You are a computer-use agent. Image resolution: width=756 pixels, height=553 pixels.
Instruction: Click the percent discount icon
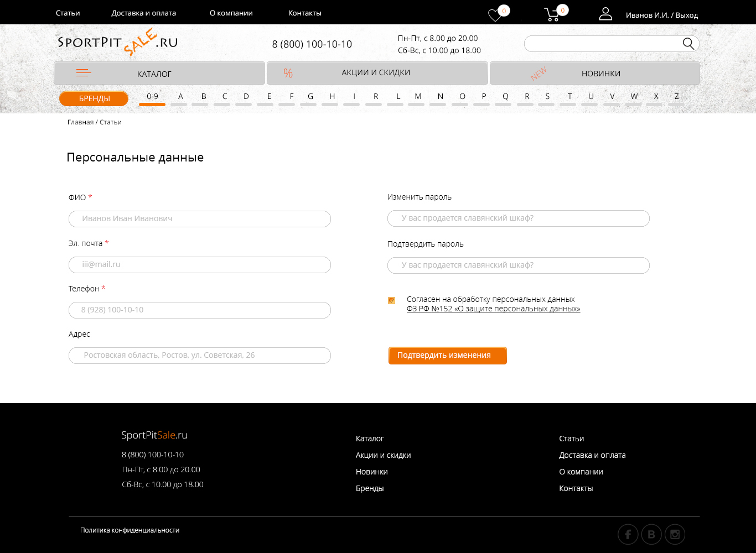[288, 73]
